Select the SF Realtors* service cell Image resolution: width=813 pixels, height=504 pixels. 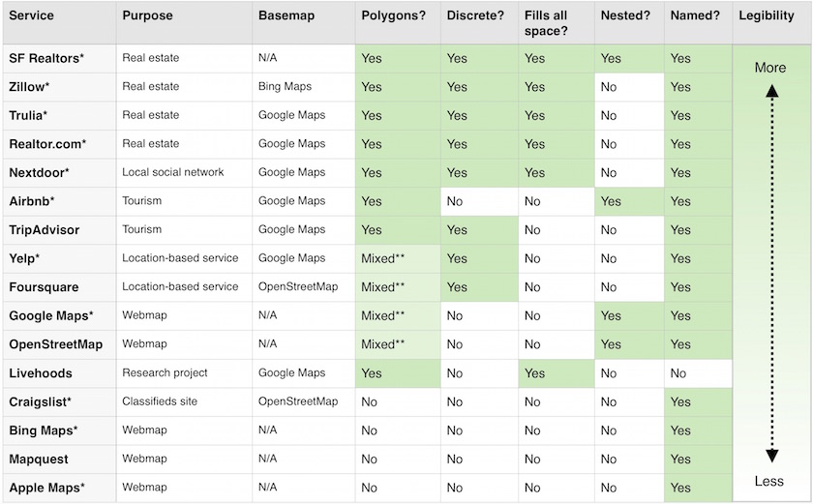46,59
